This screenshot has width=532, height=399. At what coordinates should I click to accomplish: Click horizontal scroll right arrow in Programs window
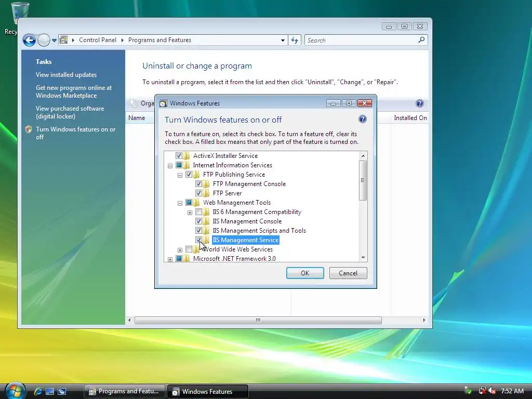coord(424,320)
